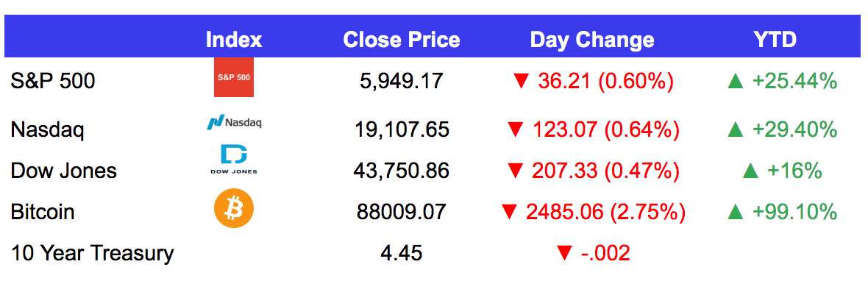Click the 10 Year Treasury row label
868x281 pixels.
(x=92, y=253)
